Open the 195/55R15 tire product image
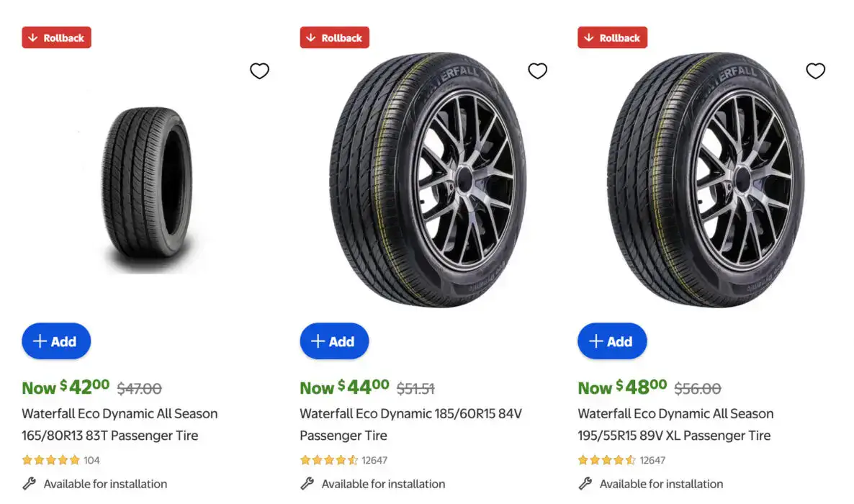Viewport: 854px width, 504px height. click(706, 180)
